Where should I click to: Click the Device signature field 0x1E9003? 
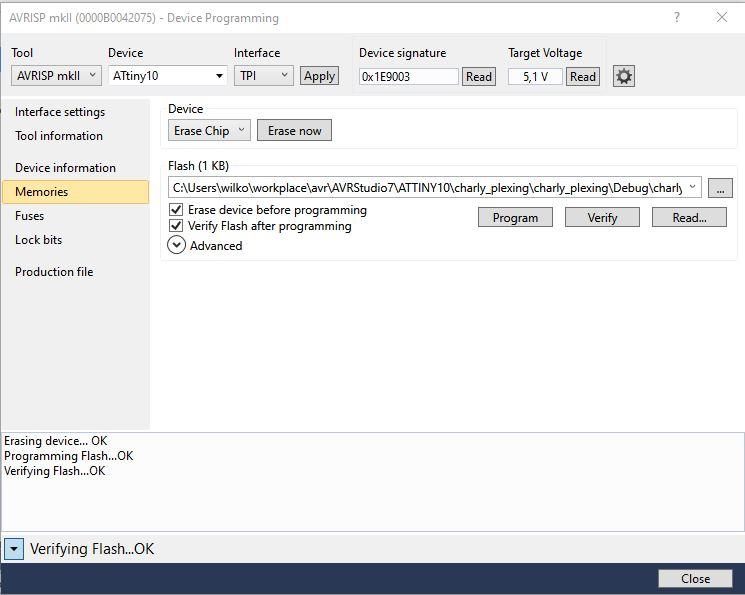(x=408, y=77)
